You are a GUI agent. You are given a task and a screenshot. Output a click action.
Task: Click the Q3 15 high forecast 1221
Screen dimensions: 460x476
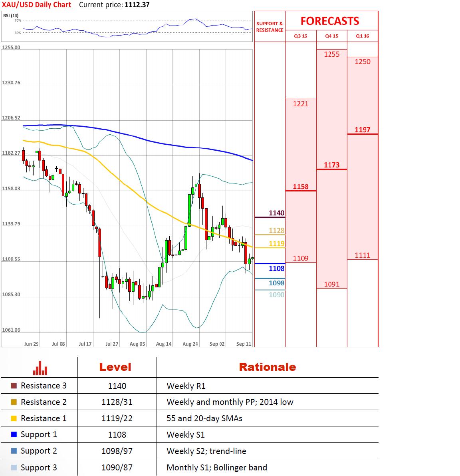pyautogui.click(x=301, y=104)
